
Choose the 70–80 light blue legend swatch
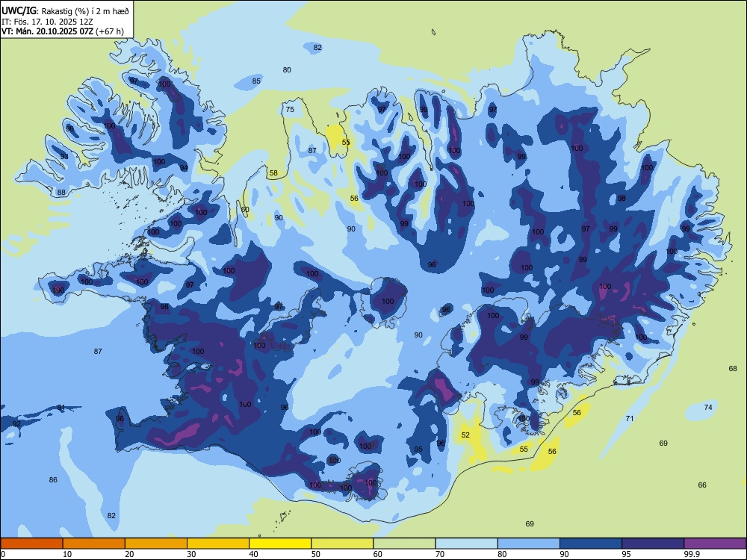tap(466, 544)
